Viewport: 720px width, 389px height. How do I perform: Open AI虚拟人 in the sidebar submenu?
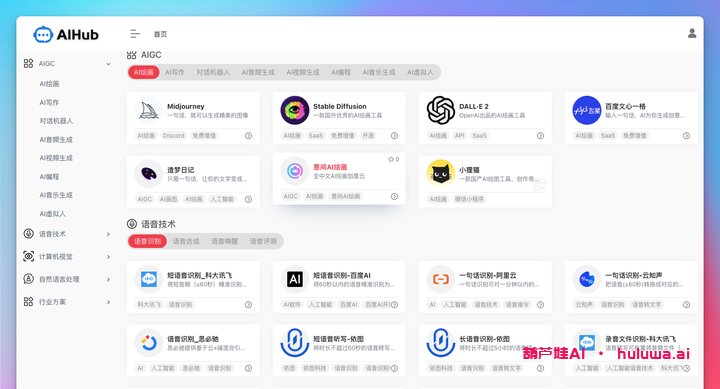click(x=52, y=214)
